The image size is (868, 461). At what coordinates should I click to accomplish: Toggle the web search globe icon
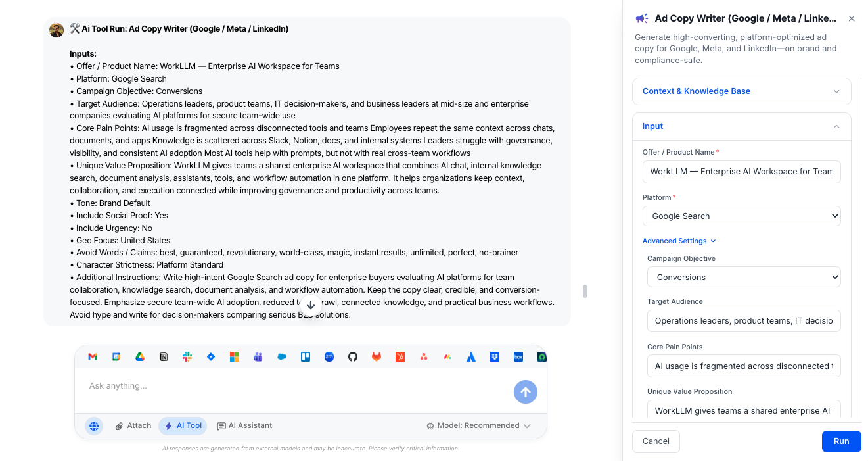[x=94, y=425]
